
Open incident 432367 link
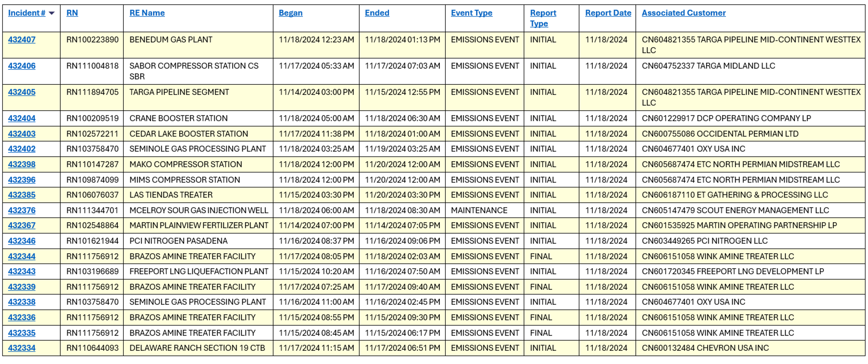pos(21,225)
